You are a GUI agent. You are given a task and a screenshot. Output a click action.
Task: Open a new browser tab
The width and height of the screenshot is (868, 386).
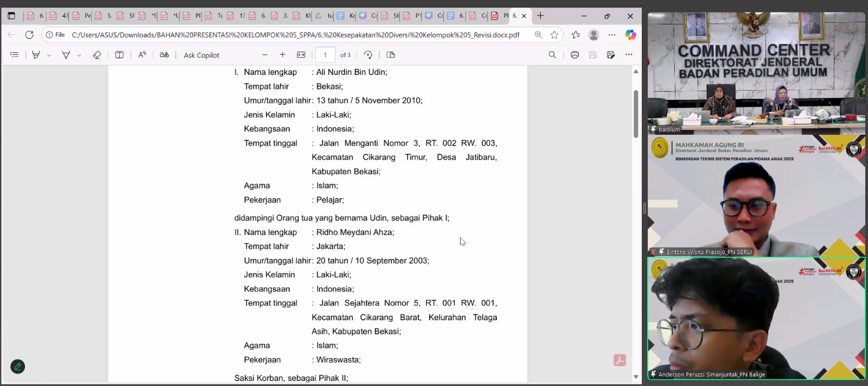(x=540, y=16)
